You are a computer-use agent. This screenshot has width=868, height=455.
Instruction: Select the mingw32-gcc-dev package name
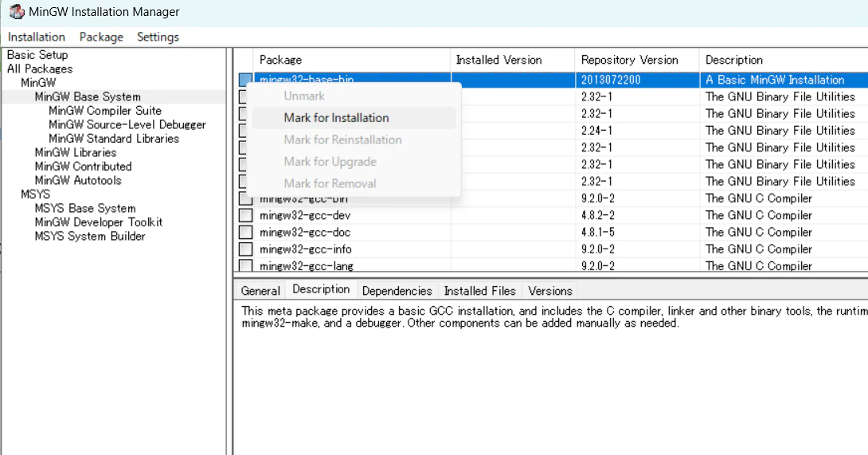click(305, 215)
